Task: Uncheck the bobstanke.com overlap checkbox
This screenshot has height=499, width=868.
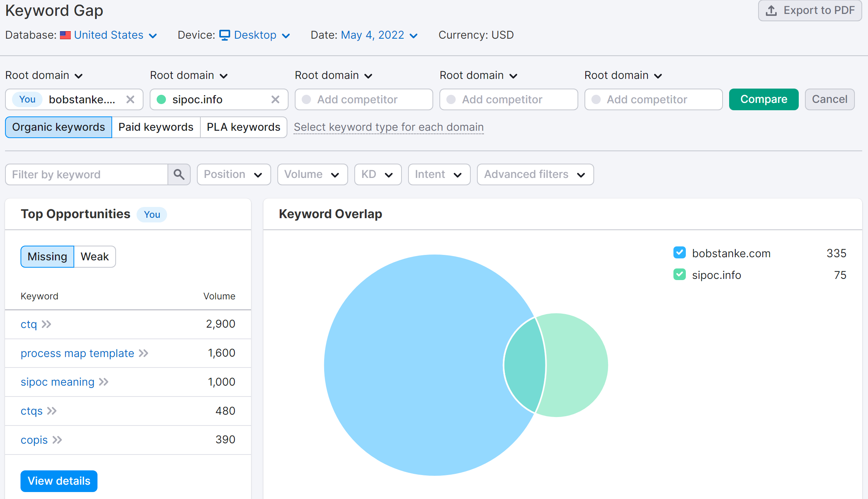Action: [679, 253]
